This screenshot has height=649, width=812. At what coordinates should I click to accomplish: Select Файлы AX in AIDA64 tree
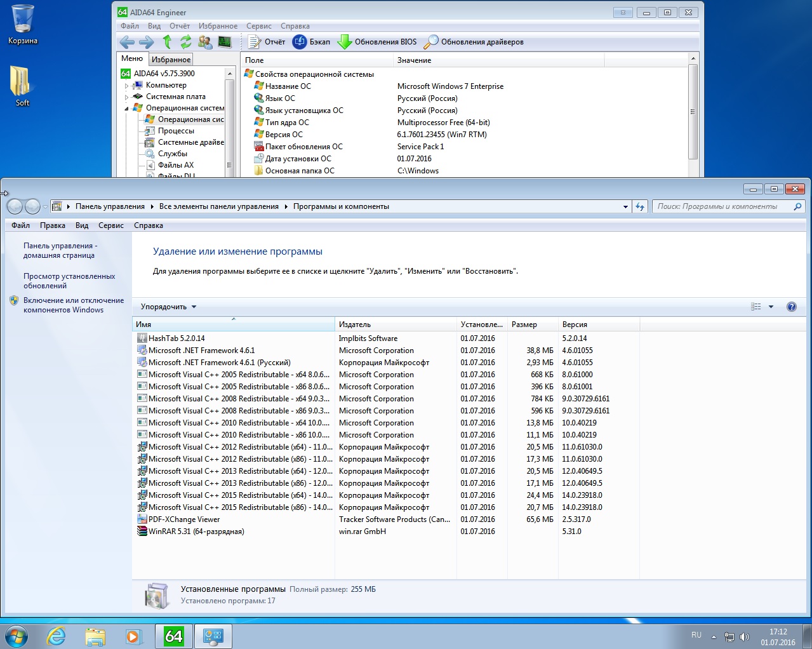click(175, 165)
